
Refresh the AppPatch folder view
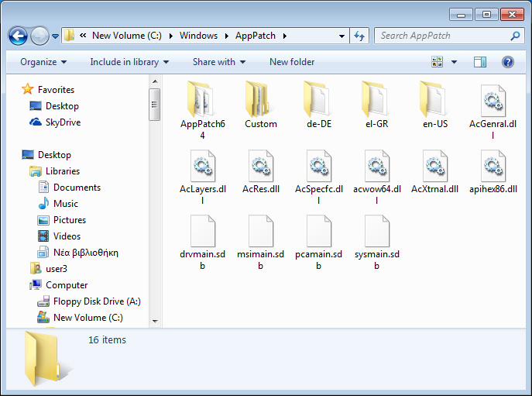359,36
